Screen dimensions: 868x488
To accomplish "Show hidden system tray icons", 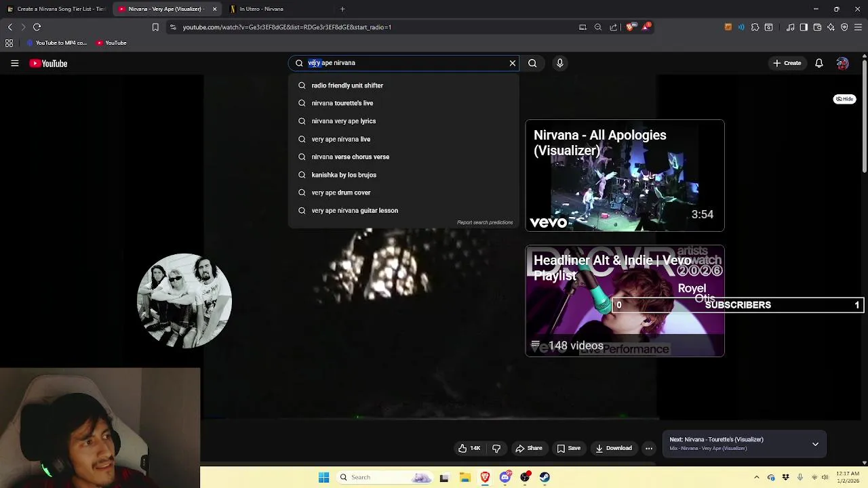I will [x=757, y=477].
